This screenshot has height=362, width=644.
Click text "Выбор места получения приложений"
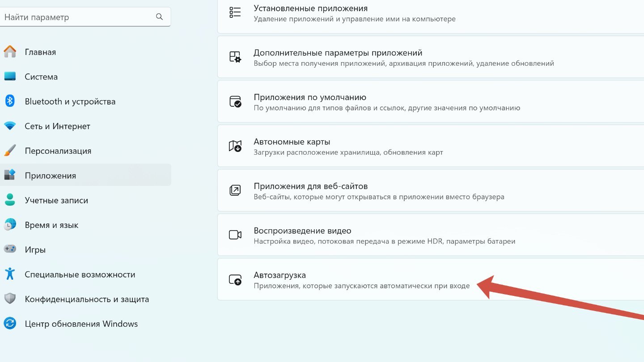(320, 63)
